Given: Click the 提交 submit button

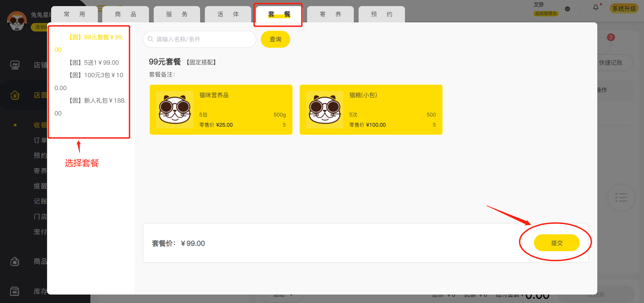Looking at the screenshot, I should coord(557,243).
